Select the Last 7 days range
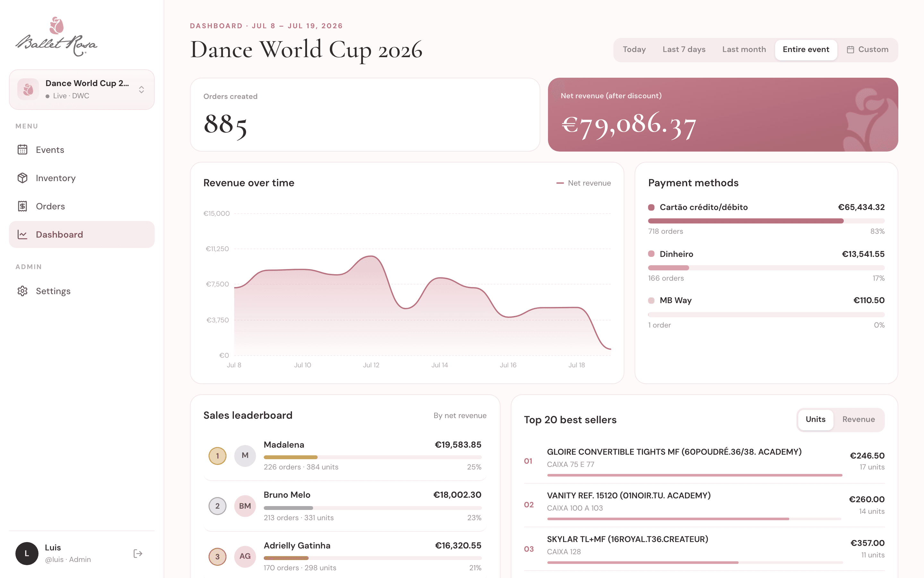924x578 pixels. (x=684, y=50)
